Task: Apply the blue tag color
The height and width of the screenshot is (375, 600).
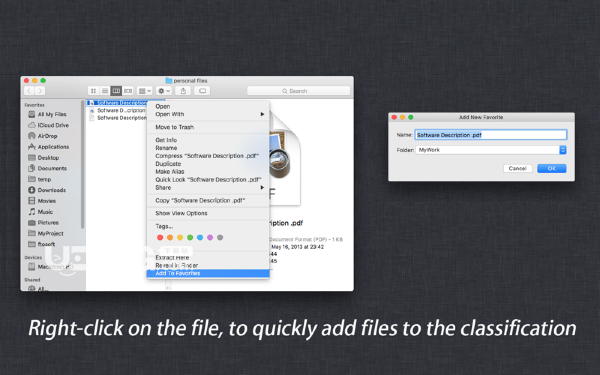Action: coord(200,238)
